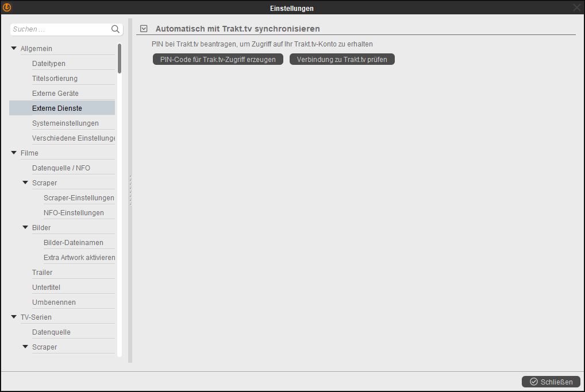The image size is (585, 392).
Task: Click the search magnifier icon
Action: [x=116, y=29]
